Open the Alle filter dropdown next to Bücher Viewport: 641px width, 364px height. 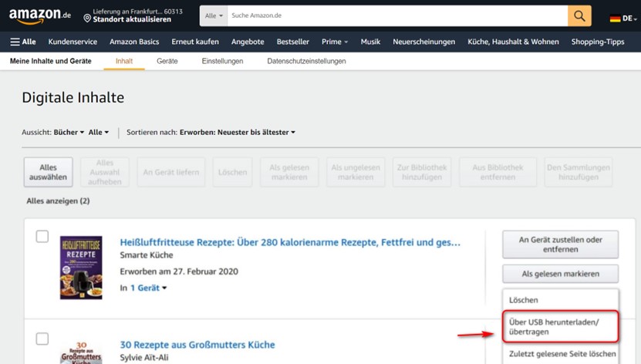point(99,133)
